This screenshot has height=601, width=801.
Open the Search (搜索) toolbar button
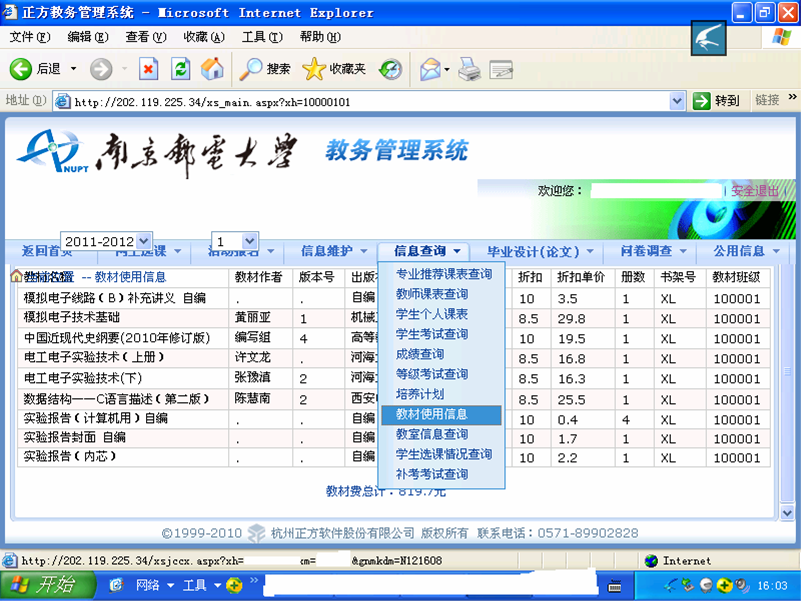coord(264,69)
